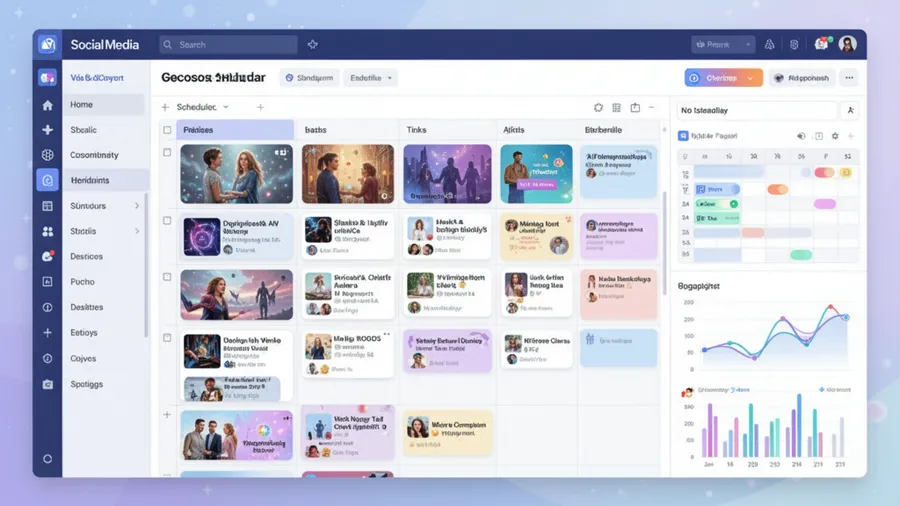The image size is (900, 506).
Task: Open the gear icon in the top bar
Action: (794, 44)
